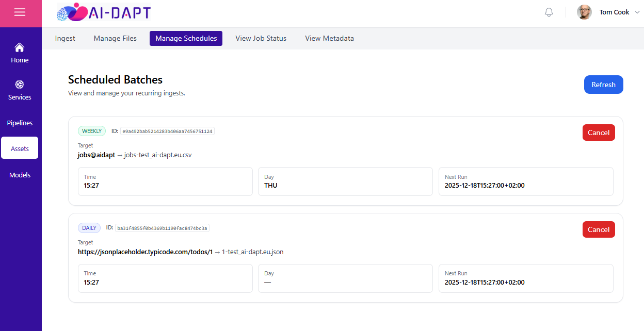Click the Time 15:27 box in DAILY batch
Viewport: 644px width, 331px height.
coord(165,278)
